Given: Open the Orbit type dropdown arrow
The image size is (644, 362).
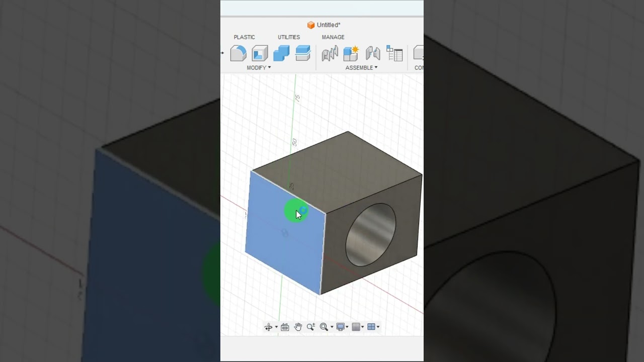Looking at the screenshot, I should [276, 327].
